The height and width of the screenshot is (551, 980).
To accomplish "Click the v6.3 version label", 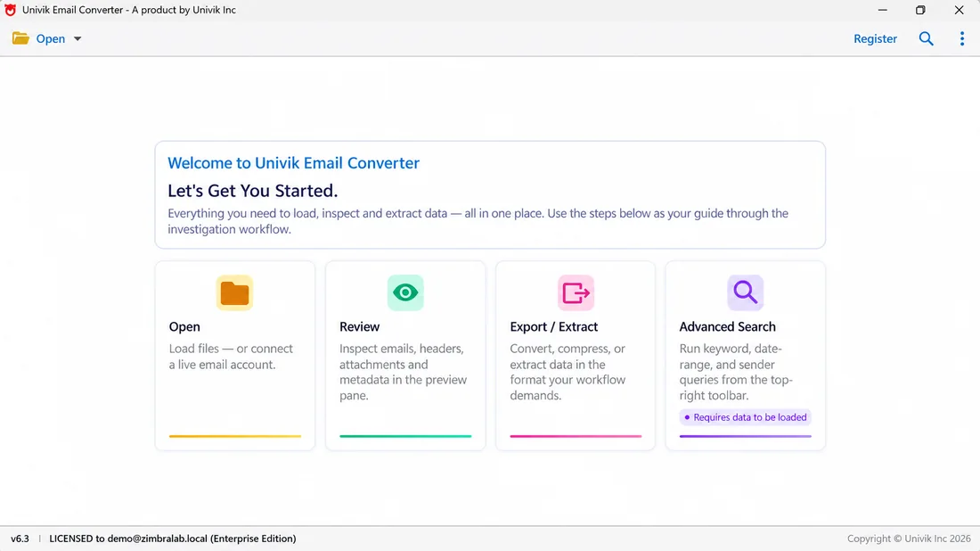I will coord(20,539).
